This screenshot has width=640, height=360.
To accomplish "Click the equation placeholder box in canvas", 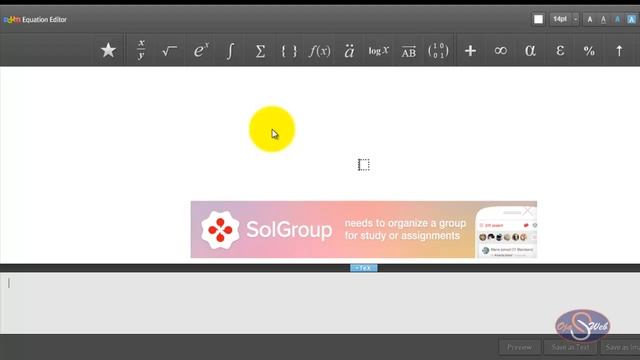I will coord(364,165).
